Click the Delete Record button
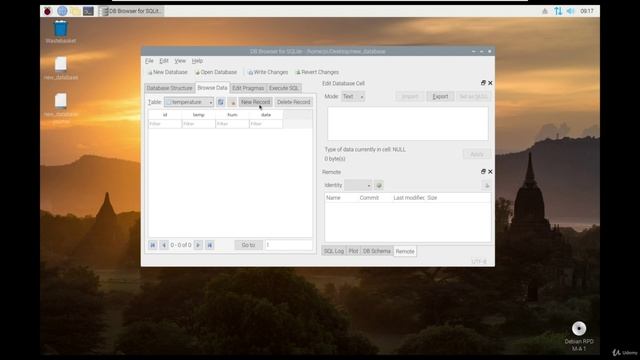The image size is (640, 360). pos(293,102)
